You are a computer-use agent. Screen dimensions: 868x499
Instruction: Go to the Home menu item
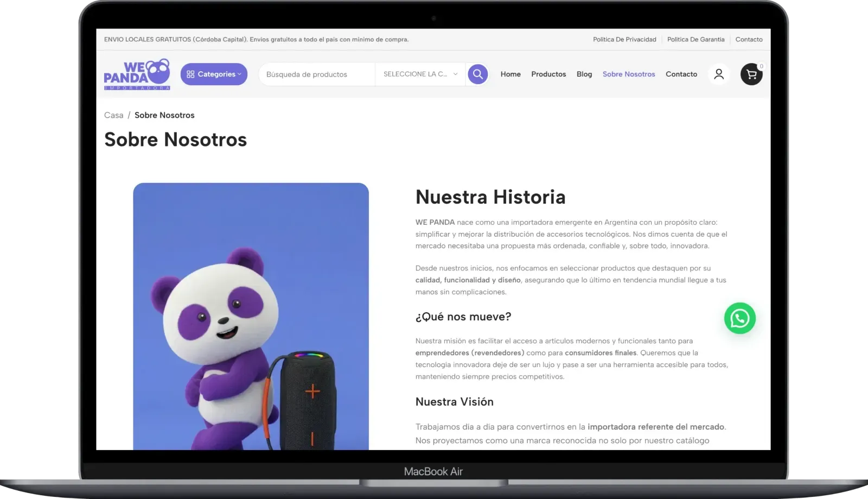click(510, 74)
